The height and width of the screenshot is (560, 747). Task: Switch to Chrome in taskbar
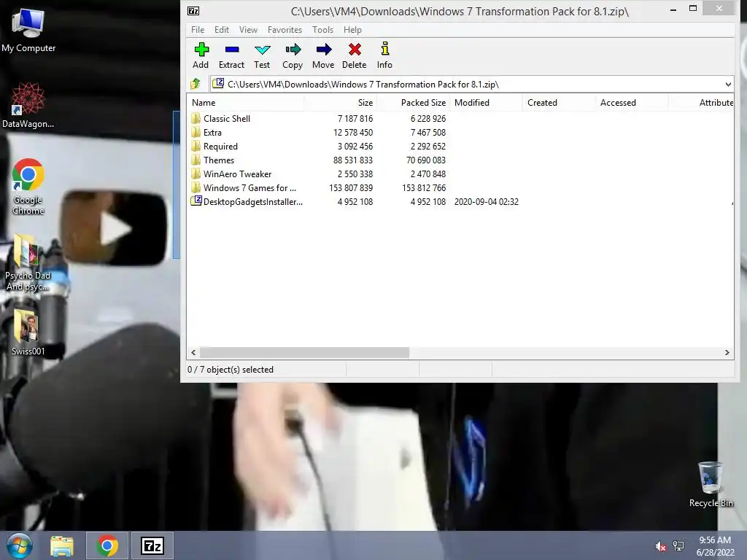107,545
